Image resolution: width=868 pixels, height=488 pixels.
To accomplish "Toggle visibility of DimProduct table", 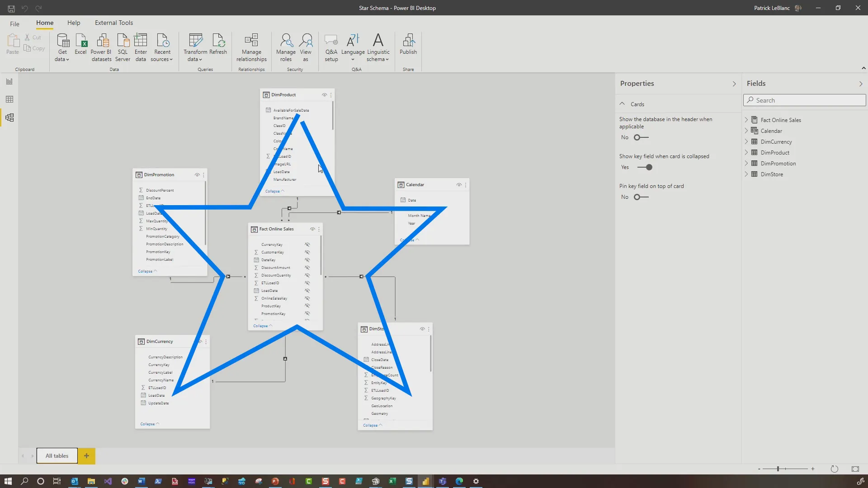I will 324,95.
